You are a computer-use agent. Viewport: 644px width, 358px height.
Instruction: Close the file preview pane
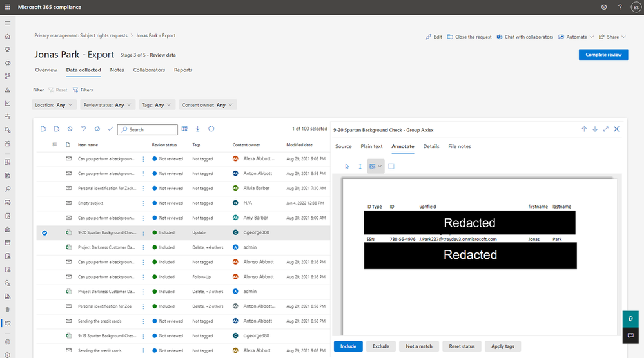point(616,129)
